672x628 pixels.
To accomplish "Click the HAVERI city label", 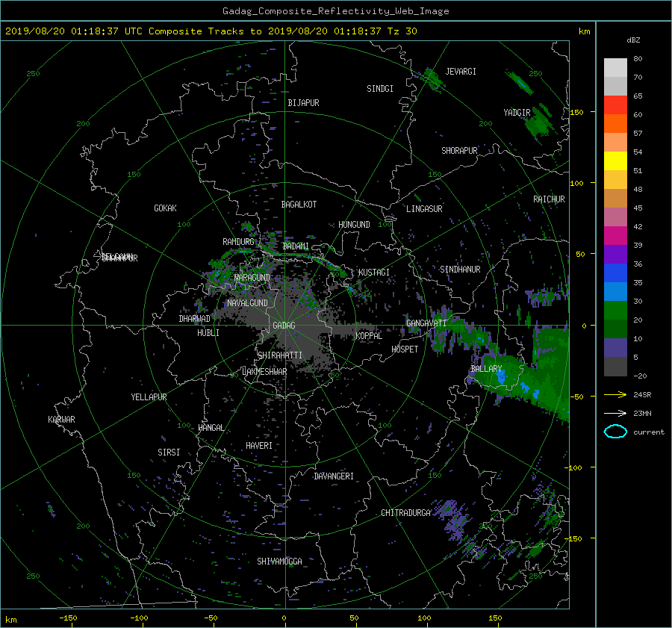I will 259,446.
